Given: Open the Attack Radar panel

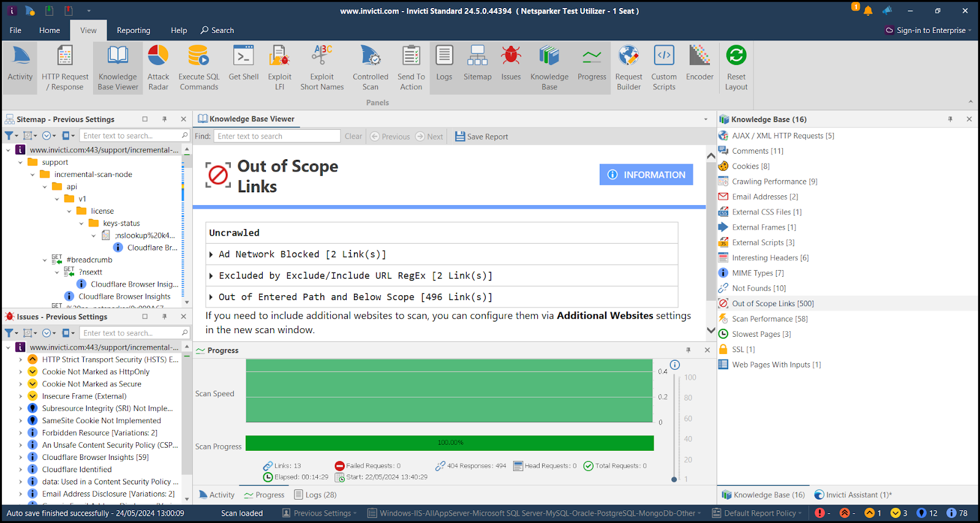Looking at the screenshot, I should [158, 67].
